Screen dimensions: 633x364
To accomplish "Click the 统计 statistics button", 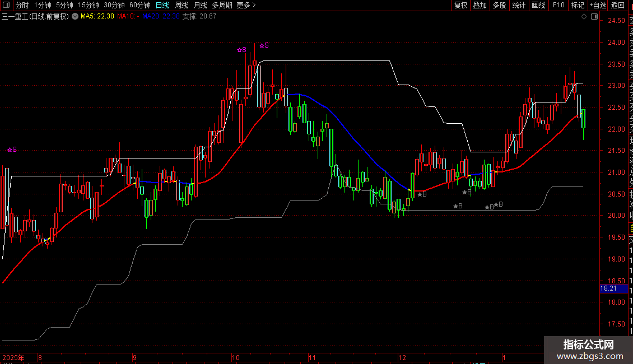I will [x=518, y=5].
